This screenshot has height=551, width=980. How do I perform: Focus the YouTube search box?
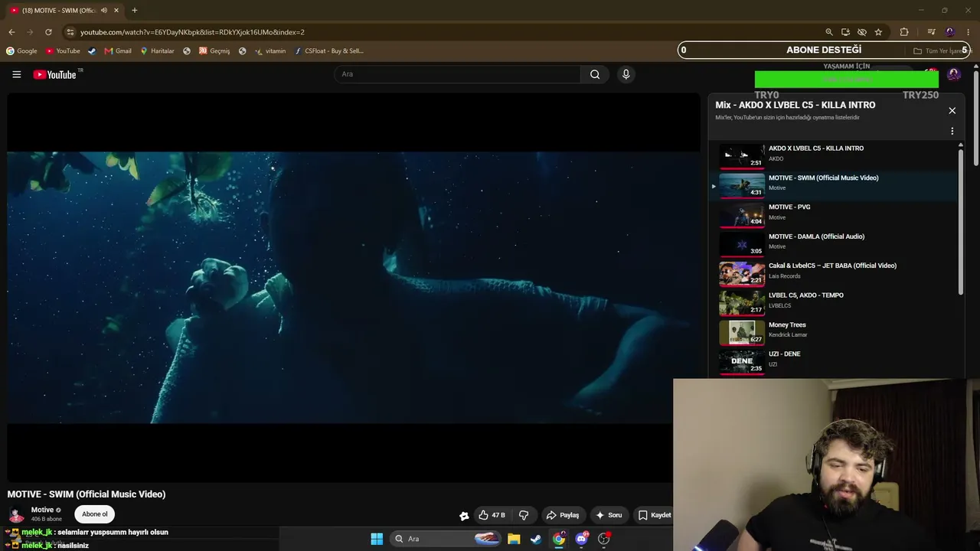pyautogui.click(x=458, y=74)
